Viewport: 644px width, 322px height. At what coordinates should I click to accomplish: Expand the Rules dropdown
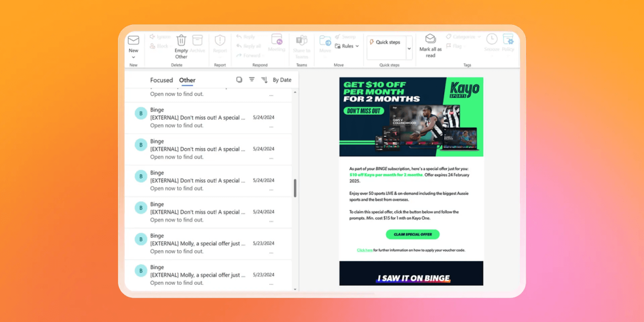coord(357,46)
